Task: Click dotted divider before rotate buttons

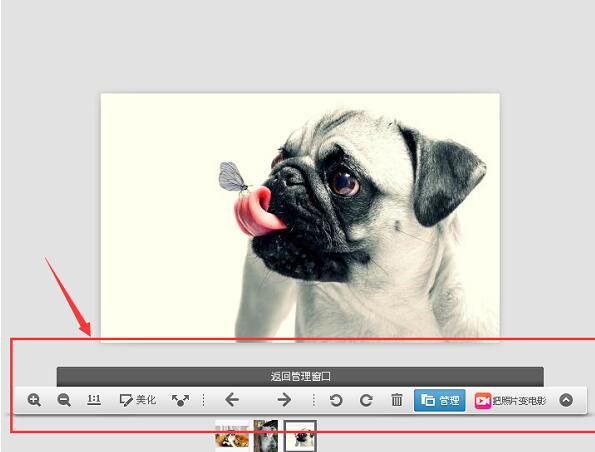Action: (314, 400)
